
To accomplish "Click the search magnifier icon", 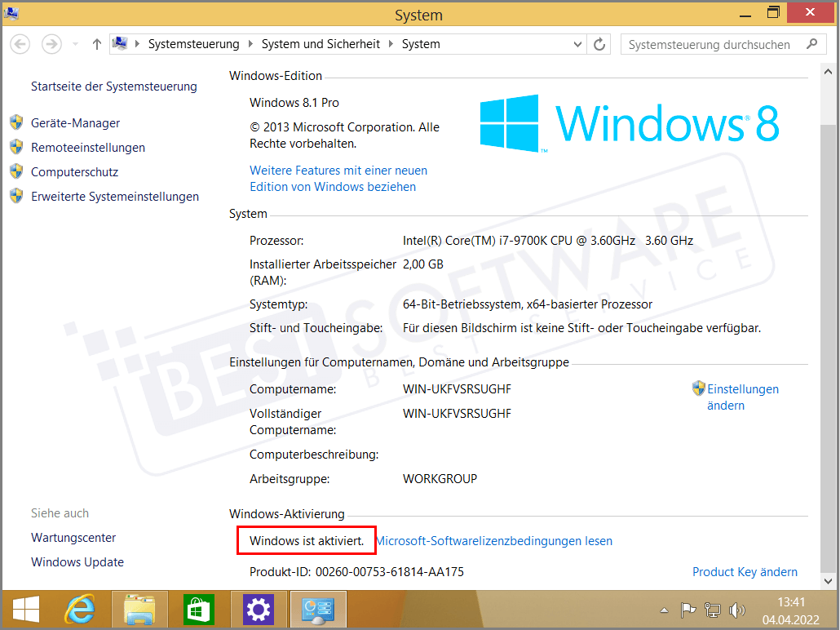I will pos(813,44).
